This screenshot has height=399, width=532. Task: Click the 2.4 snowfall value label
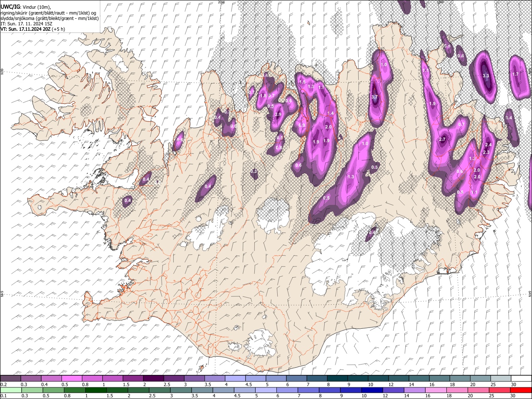click(488, 145)
